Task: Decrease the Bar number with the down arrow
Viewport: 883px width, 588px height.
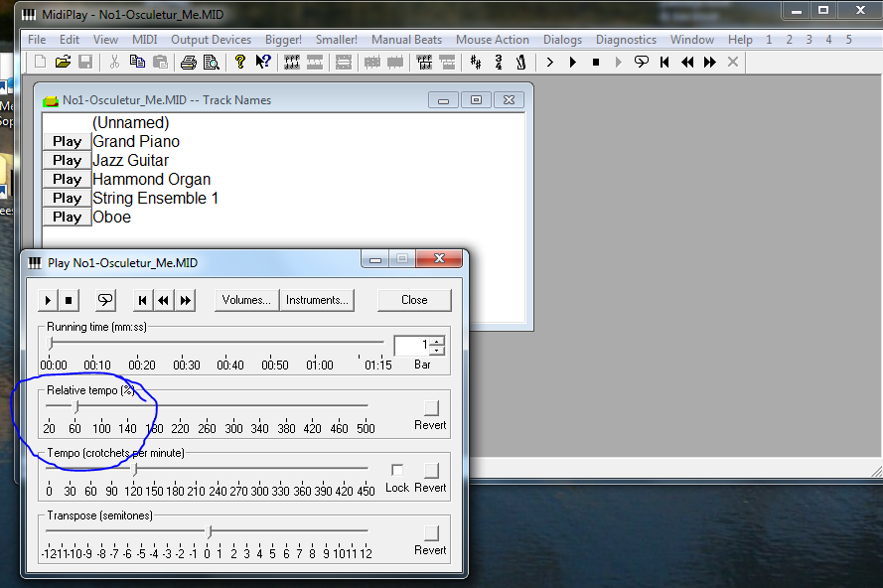Action: (x=437, y=351)
